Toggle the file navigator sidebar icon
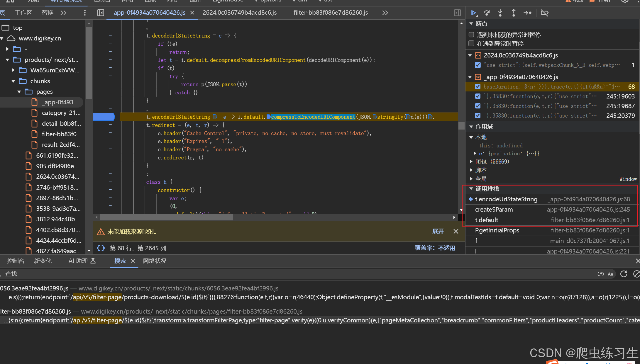 tap(101, 13)
